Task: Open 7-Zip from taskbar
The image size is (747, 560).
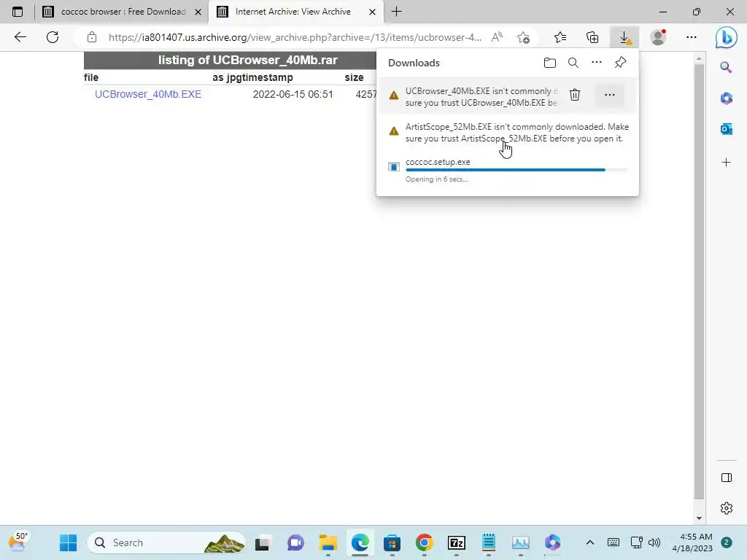Action: coord(457,542)
